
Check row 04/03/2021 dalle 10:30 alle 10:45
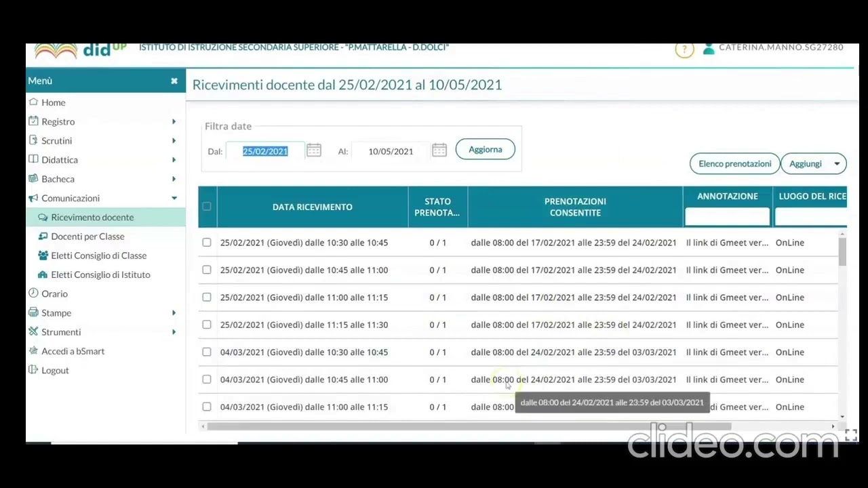(x=207, y=352)
